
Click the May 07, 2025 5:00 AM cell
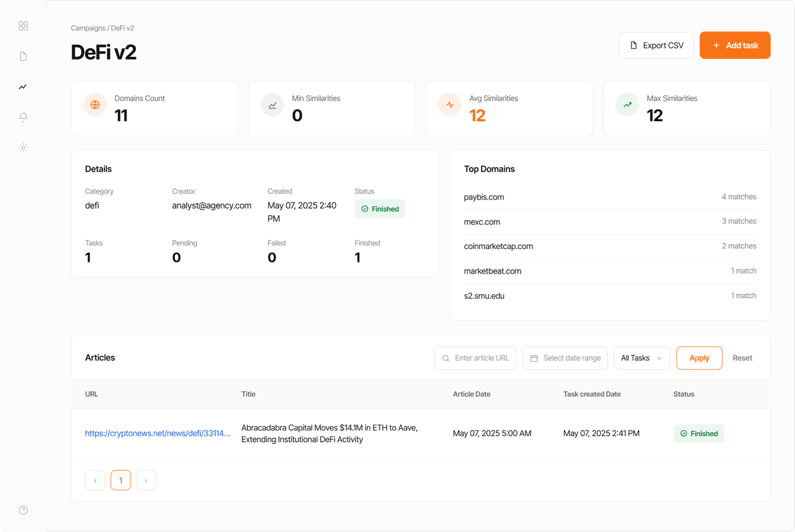[492, 433]
